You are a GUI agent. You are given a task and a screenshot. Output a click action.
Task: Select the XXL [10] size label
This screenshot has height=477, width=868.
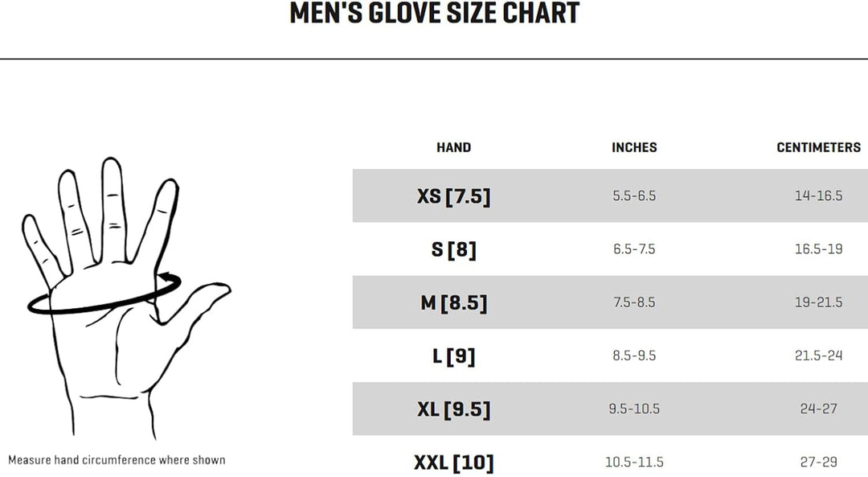tap(453, 462)
